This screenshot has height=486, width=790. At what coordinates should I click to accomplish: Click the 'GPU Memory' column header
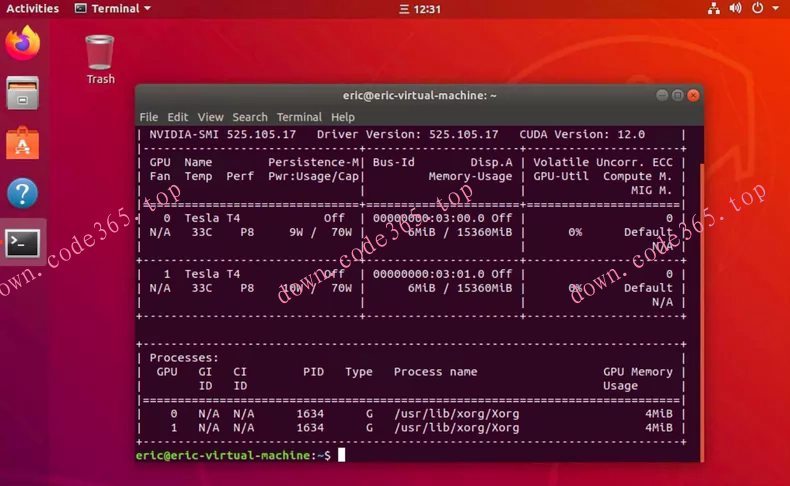coord(638,372)
